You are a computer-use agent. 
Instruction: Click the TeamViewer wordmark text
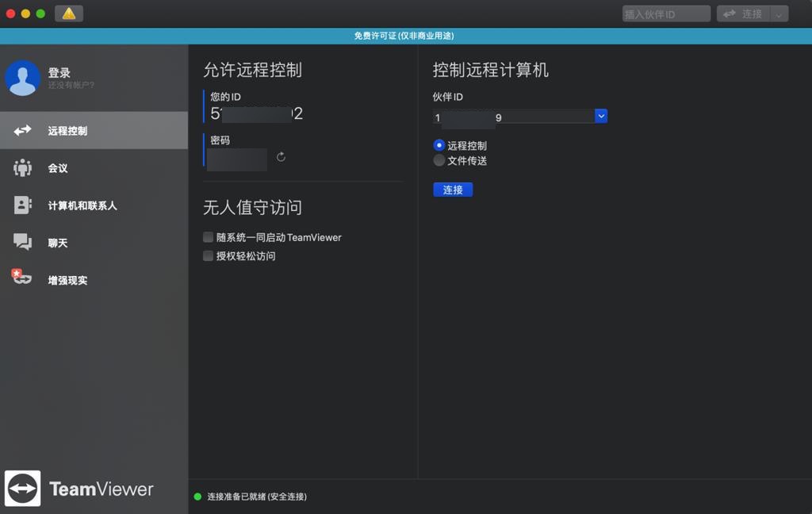101,489
